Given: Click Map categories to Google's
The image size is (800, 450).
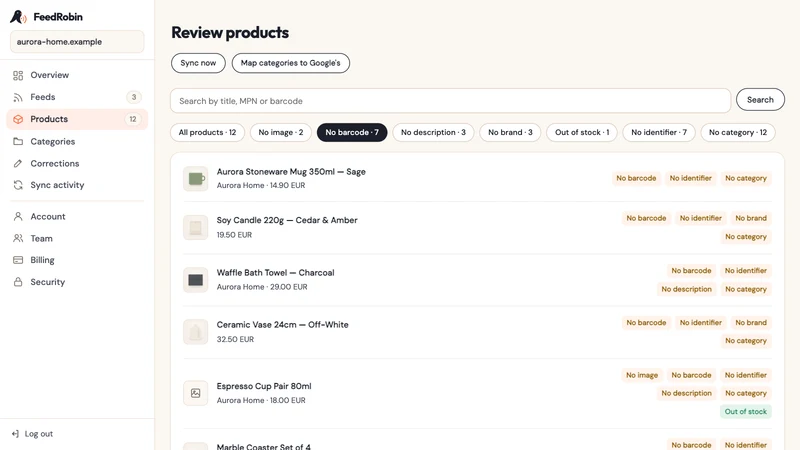Looking at the screenshot, I should [x=290, y=63].
